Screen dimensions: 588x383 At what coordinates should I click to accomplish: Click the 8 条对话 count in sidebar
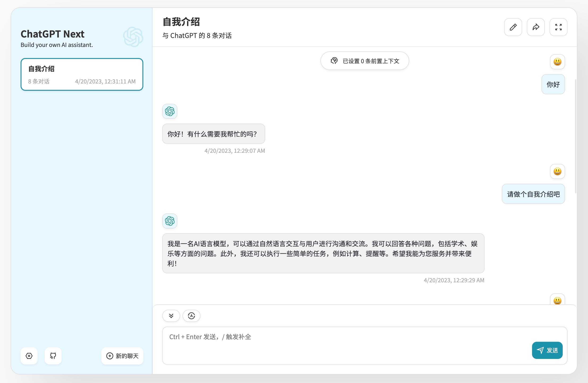(x=39, y=81)
